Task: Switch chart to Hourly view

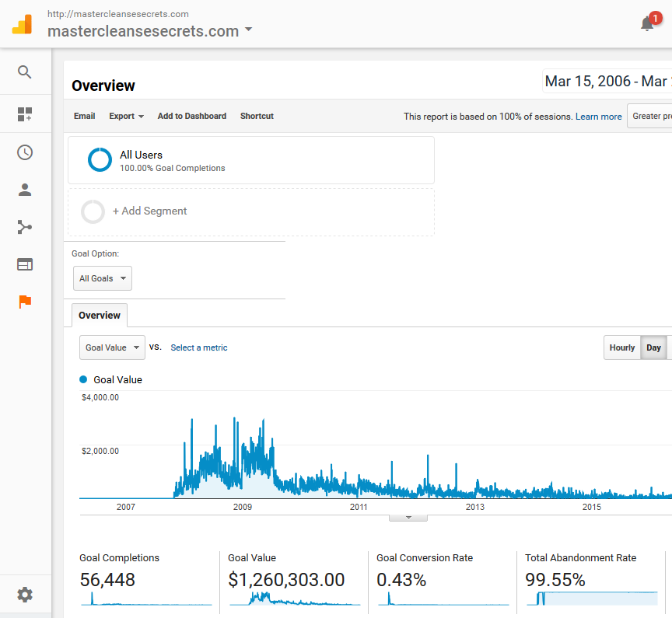Action: pos(622,347)
